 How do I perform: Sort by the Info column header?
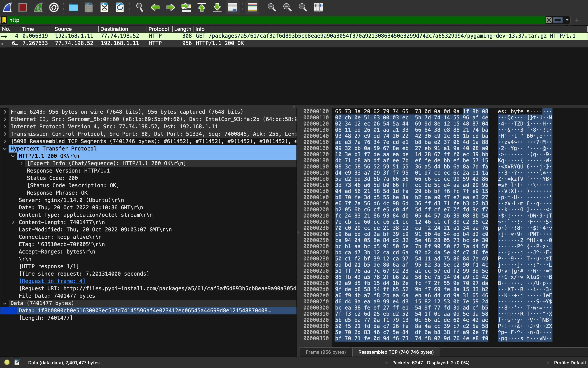coord(390,29)
